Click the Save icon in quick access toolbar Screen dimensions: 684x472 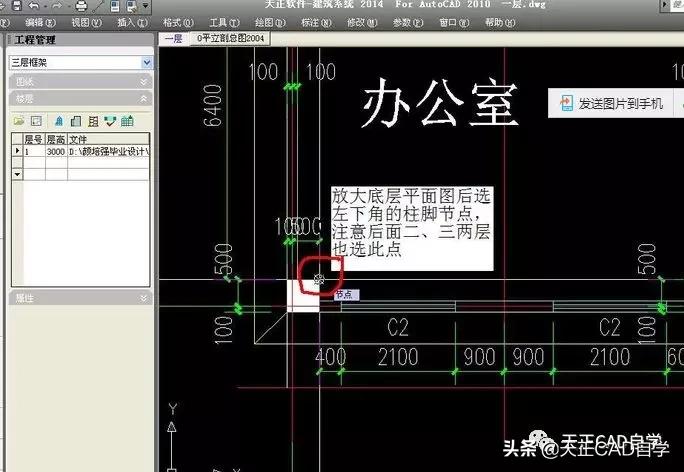pyautogui.click(x=16, y=5)
